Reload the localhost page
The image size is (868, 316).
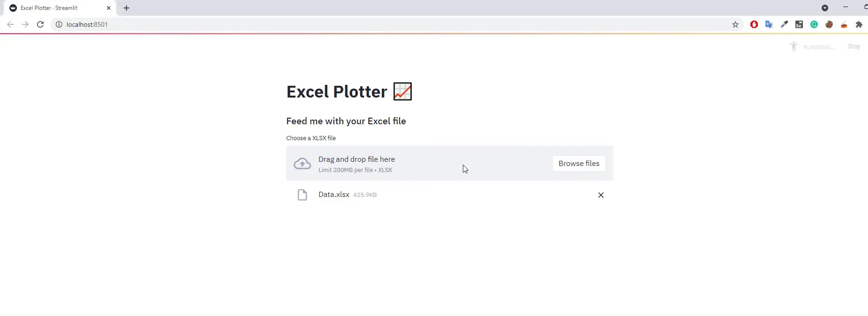pyautogui.click(x=40, y=24)
